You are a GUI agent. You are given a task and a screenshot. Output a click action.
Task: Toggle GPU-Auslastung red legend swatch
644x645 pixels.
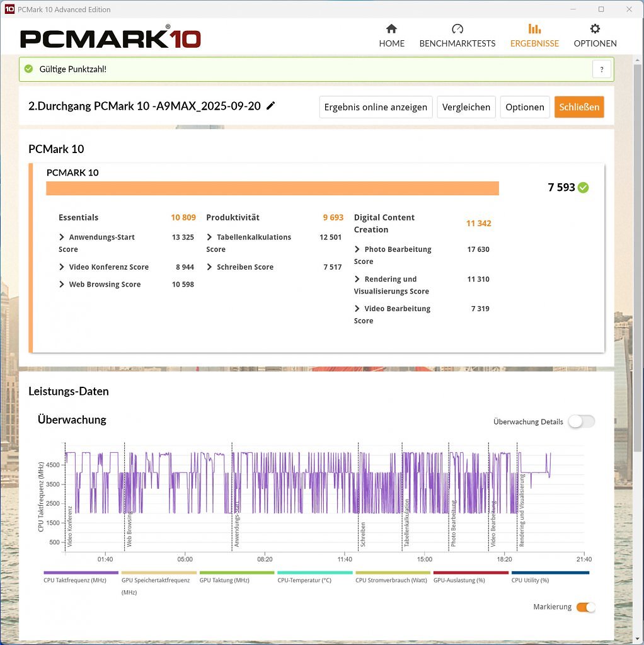(x=471, y=573)
